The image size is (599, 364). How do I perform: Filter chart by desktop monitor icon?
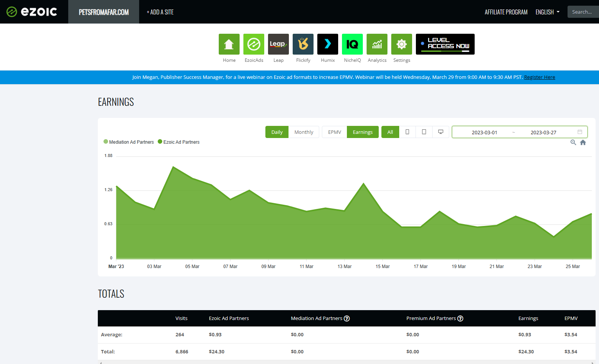(x=441, y=132)
